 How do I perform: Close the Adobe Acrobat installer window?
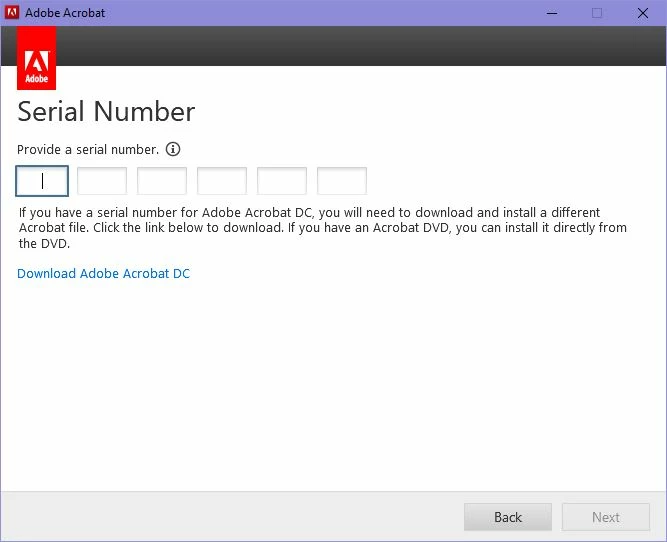click(643, 13)
